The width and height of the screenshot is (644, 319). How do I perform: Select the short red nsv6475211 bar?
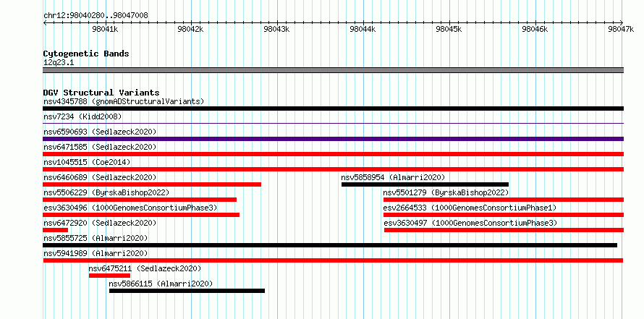109,276
